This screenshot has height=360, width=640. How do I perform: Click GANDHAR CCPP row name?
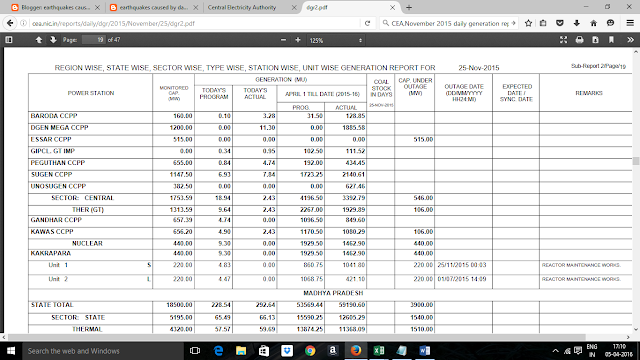[x=56, y=220]
